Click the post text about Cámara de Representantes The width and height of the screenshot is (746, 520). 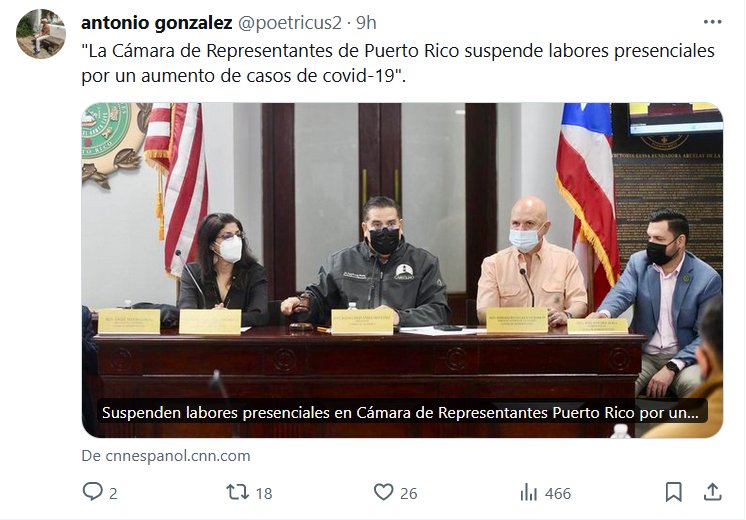398,63
